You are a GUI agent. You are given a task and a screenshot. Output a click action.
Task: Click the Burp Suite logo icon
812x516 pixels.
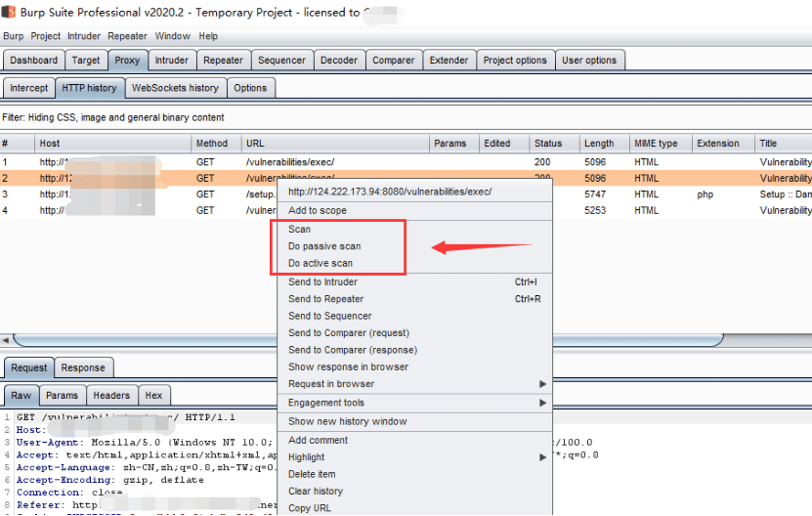click(8, 12)
